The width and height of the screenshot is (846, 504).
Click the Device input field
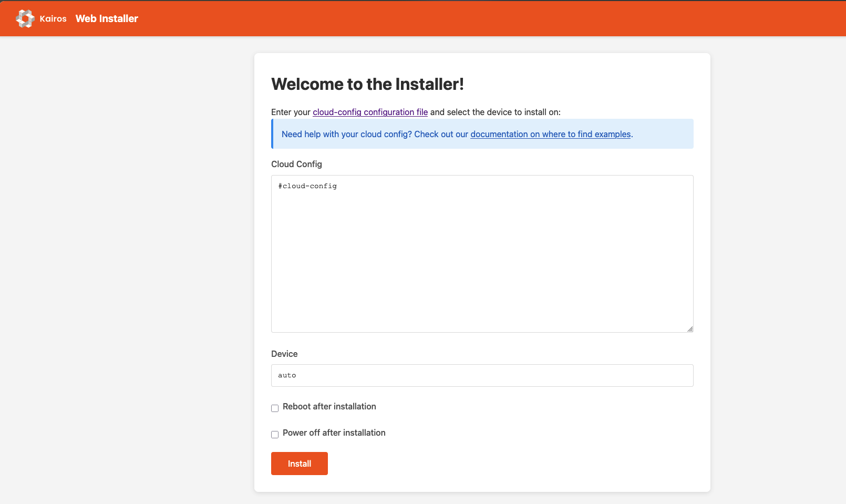click(482, 375)
